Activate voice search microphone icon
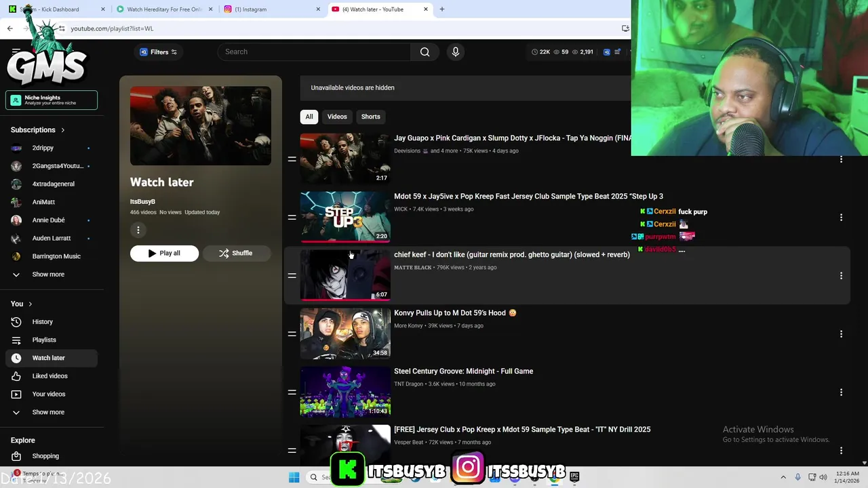The image size is (868, 488). 456,52
